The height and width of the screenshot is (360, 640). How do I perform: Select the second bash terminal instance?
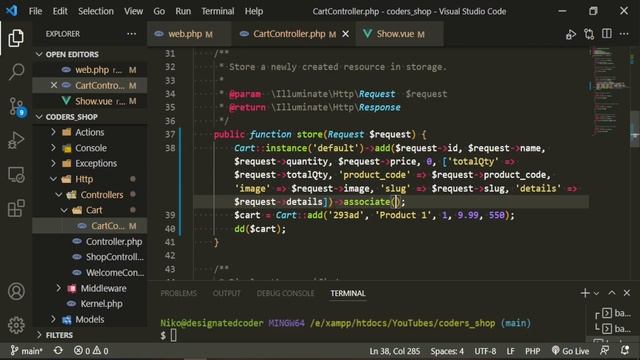point(616,329)
